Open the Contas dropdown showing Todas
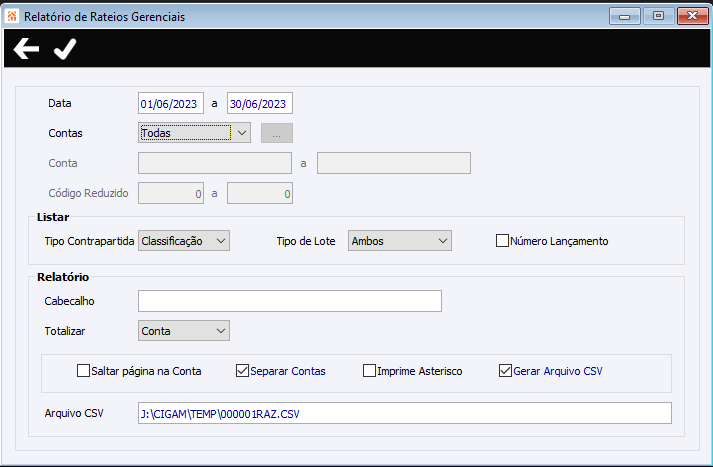 (194, 131)
